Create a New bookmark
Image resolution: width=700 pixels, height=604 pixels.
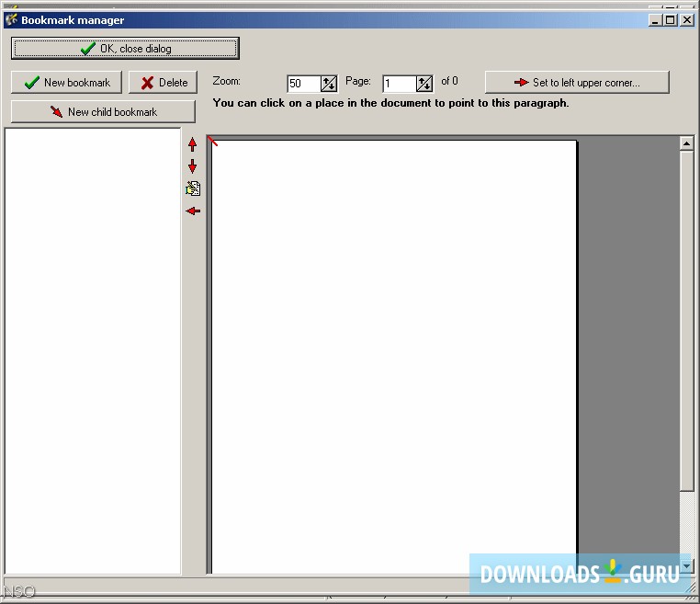66,82
